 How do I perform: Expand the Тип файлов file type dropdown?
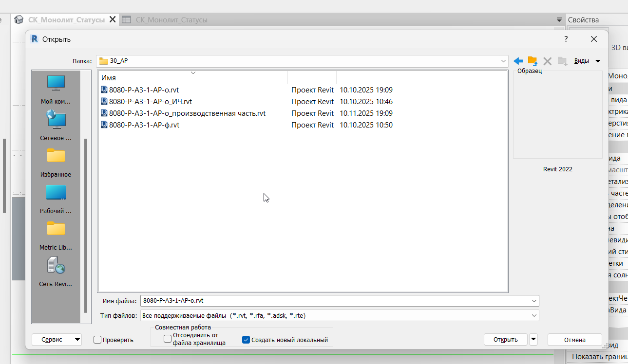coord(534,315)
